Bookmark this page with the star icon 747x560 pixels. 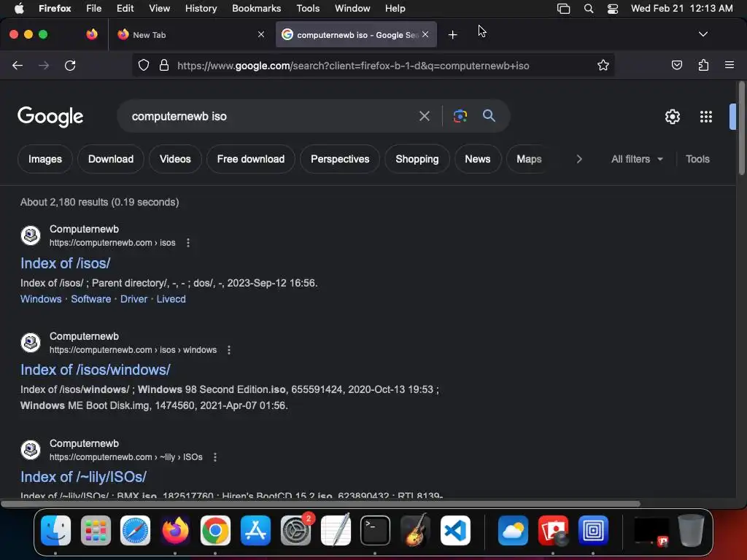click(603, 65)
